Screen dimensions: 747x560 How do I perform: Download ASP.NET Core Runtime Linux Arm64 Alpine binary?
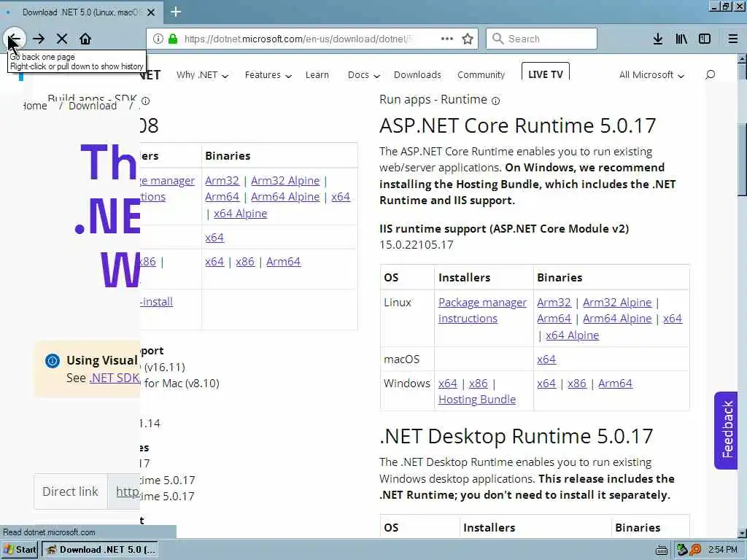click(617, 319)
